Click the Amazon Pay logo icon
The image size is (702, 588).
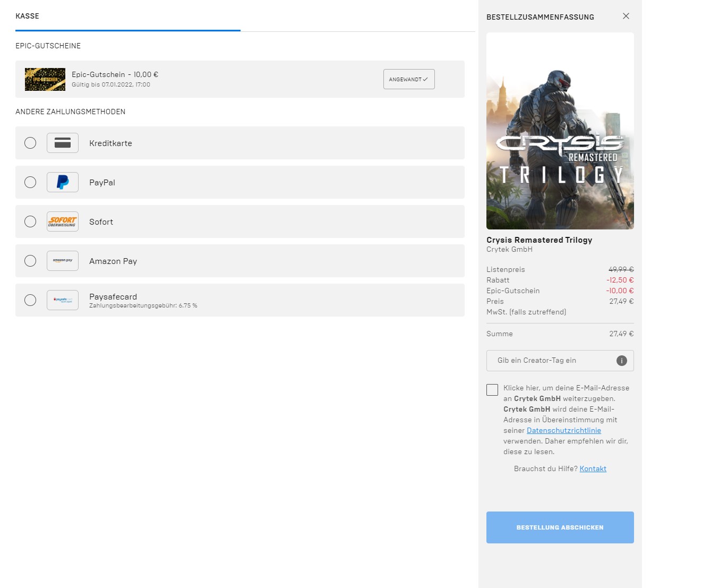63,261
